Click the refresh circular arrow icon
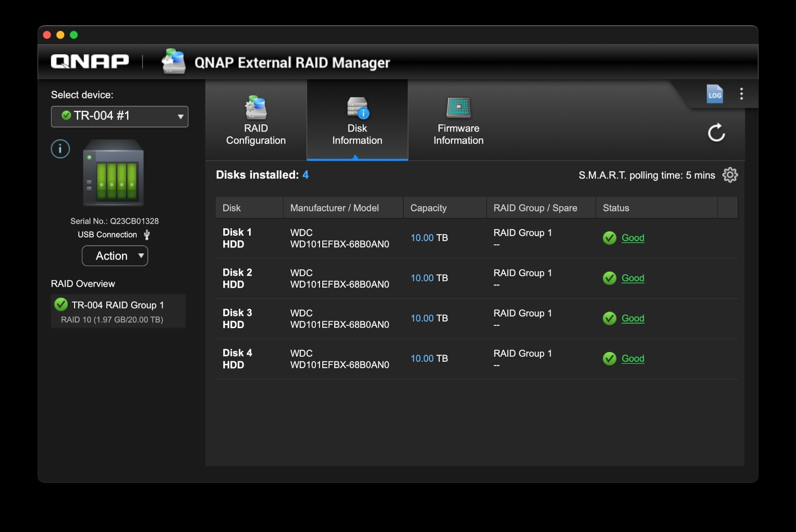796x532 pixels. (716, 133)
